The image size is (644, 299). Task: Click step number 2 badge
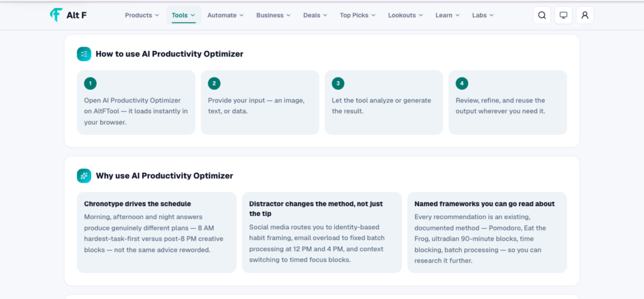[214, 84]
